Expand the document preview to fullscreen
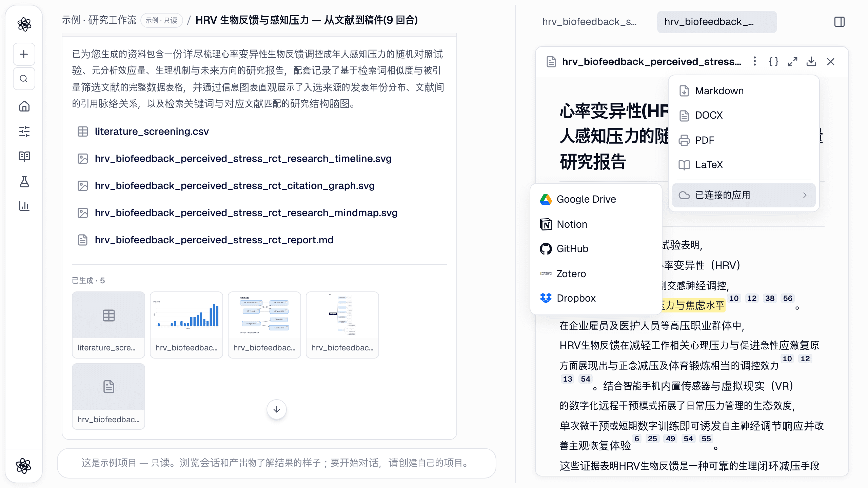 coord(793,62)
